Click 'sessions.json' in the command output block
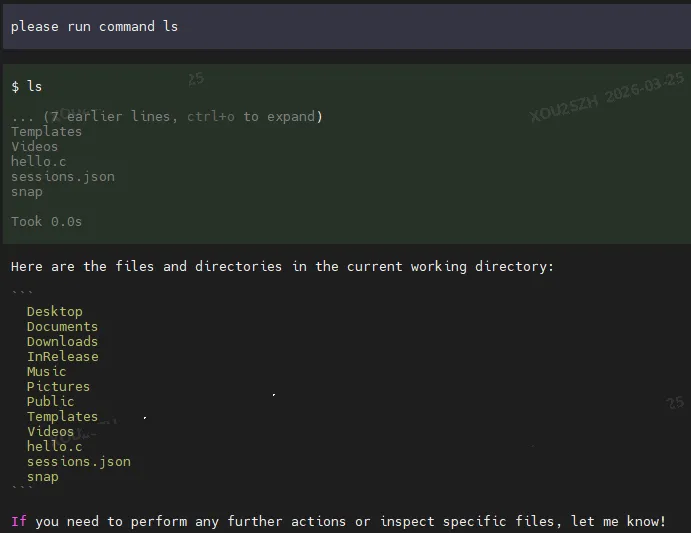This screenshot has height=533, width=691. coord(63,177)
